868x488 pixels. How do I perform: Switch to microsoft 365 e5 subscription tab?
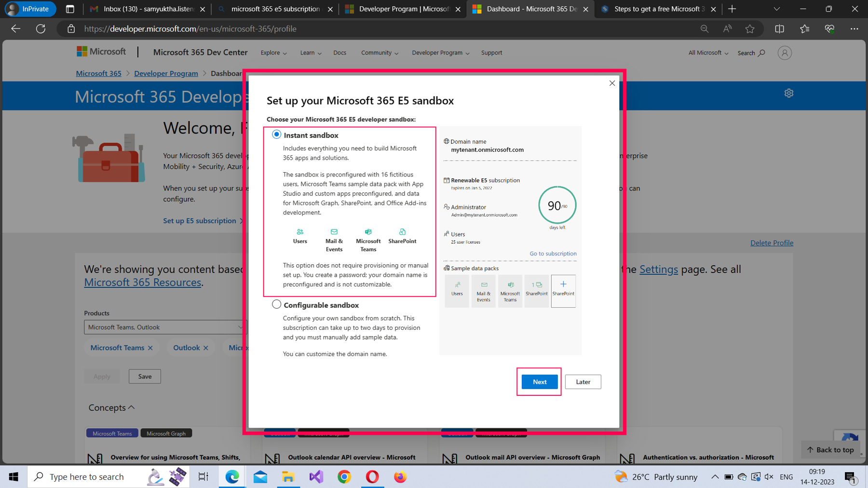275,9
